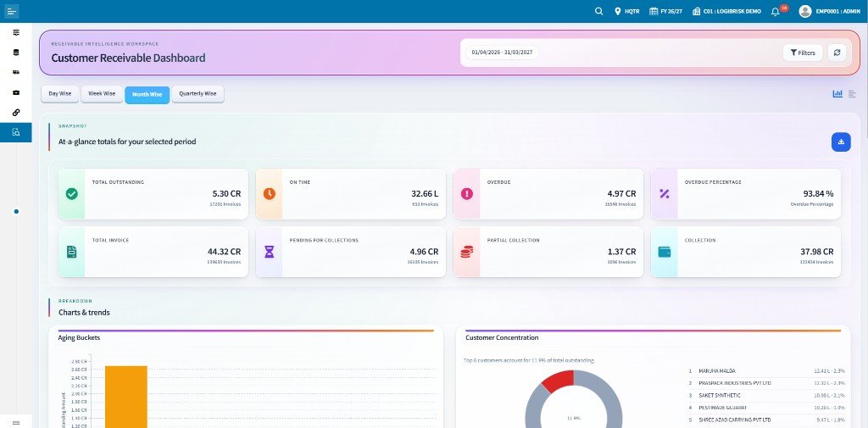Open the Overdue 4.97 CR card
868x428 pixels.
tap(548, 194)
